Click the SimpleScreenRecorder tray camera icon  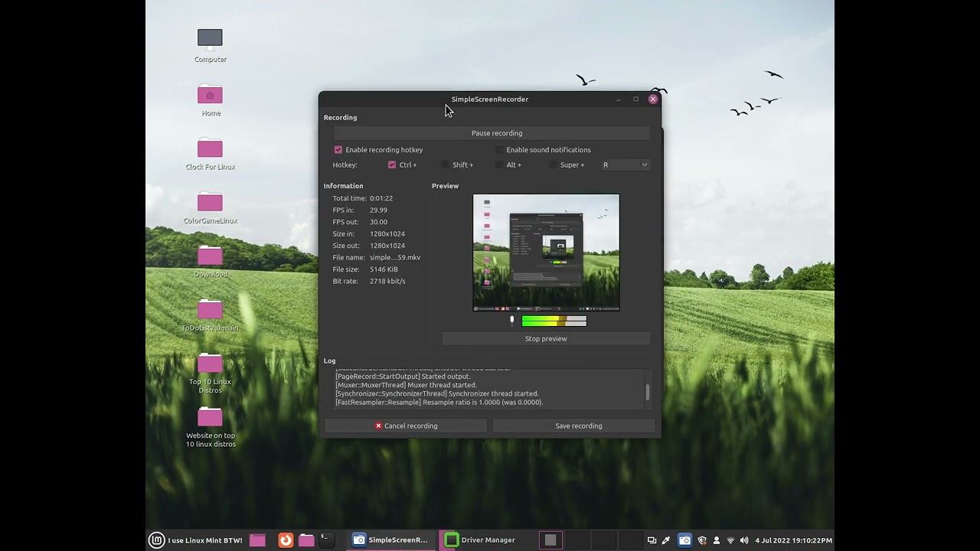click(x=684, y=540)
